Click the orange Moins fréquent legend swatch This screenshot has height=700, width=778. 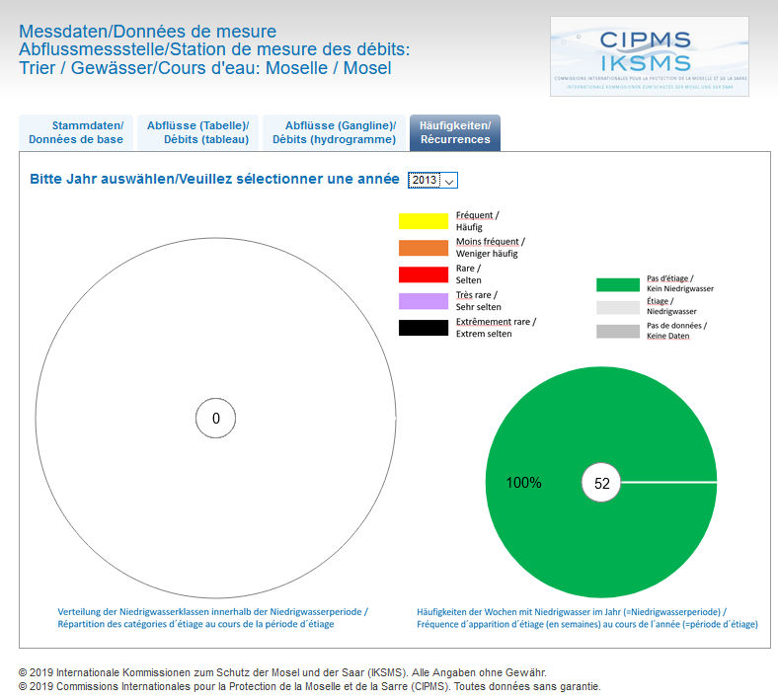point(424,248)
